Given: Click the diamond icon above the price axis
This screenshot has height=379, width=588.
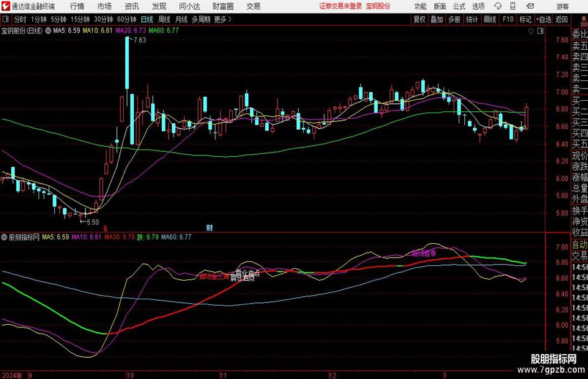Looking at the screenshot, I should click(531, 31).
